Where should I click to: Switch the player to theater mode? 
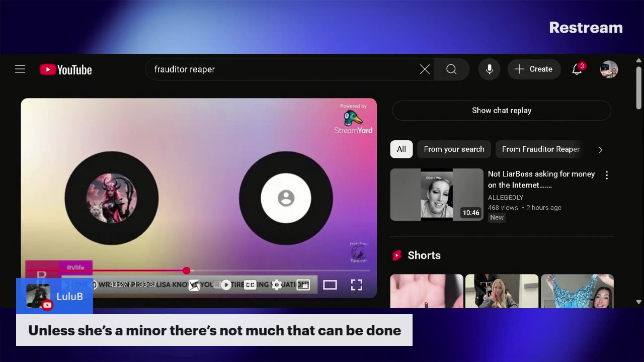click(x=330, y=285)
